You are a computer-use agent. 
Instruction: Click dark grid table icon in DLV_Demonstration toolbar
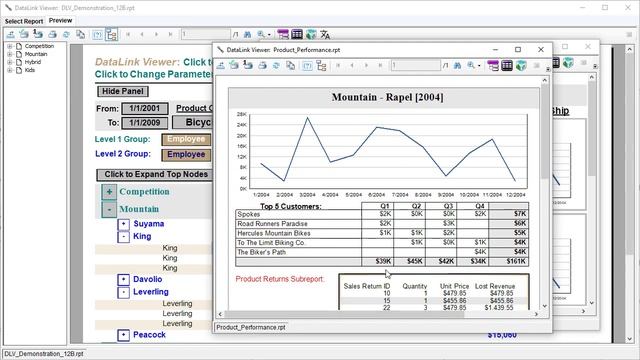297,34
